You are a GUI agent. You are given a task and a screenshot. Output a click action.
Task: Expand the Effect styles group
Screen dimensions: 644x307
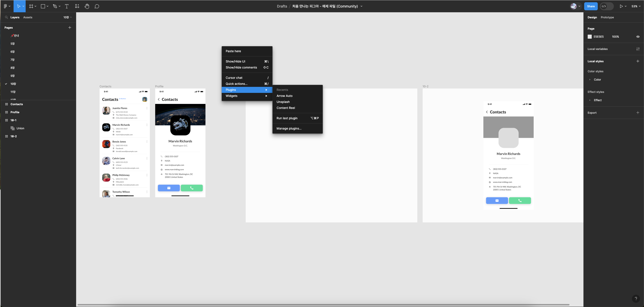(x=590, y=100)
